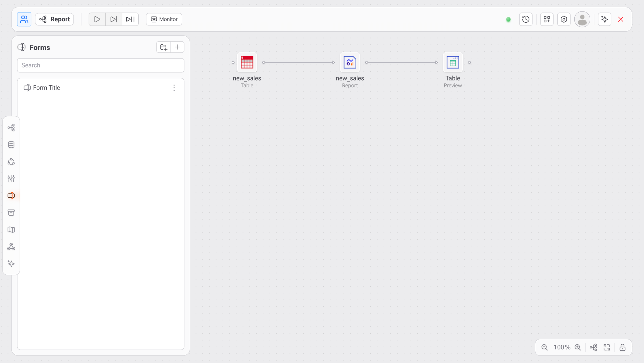
Task: Open the version history clock icon
Action: (525, 19)
